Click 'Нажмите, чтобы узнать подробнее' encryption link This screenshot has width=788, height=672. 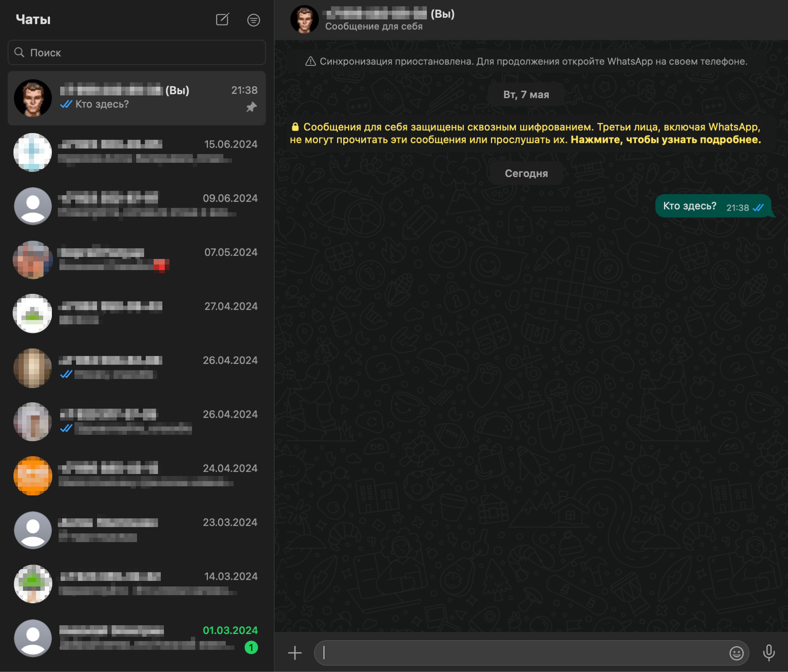click(666, 140)
